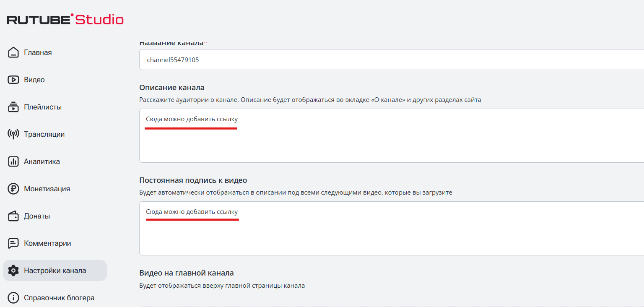Image resolution: width=644 pixels, height=307 pixels.
Task: Open the Видео section
Action: (x=34, y=79)
